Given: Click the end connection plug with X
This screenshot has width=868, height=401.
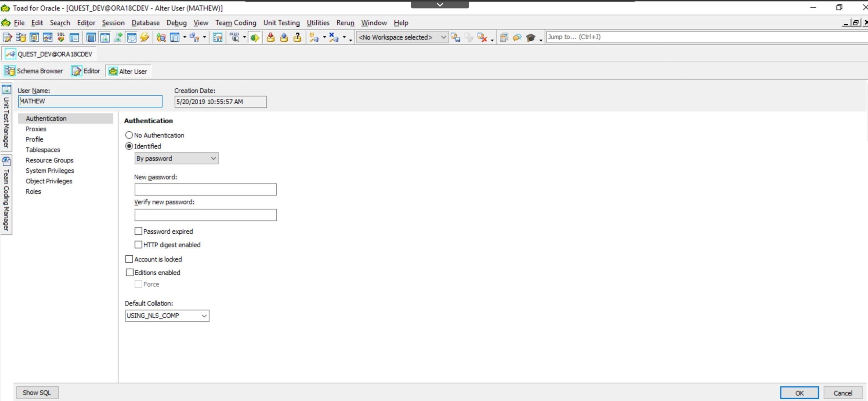Looking at the screenshot, I should [334, 37].
